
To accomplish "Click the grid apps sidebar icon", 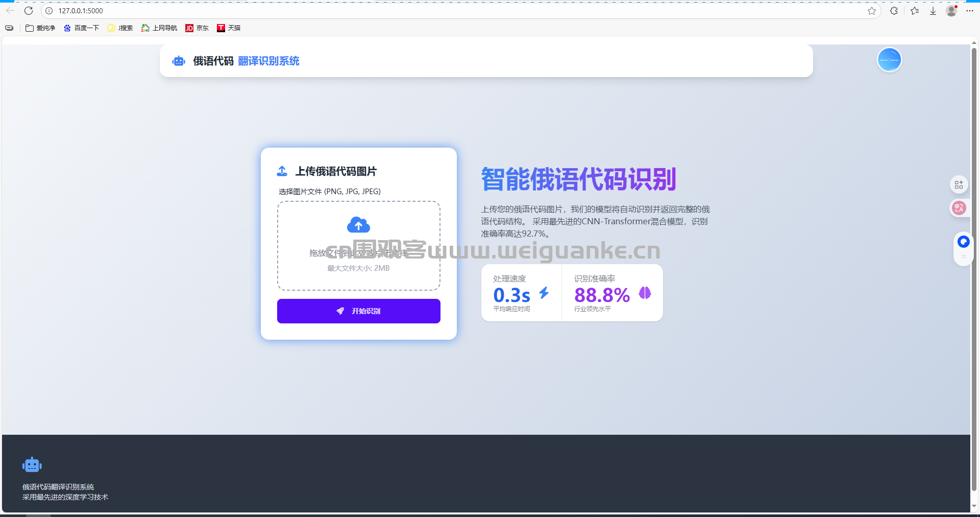I will 959,184.
